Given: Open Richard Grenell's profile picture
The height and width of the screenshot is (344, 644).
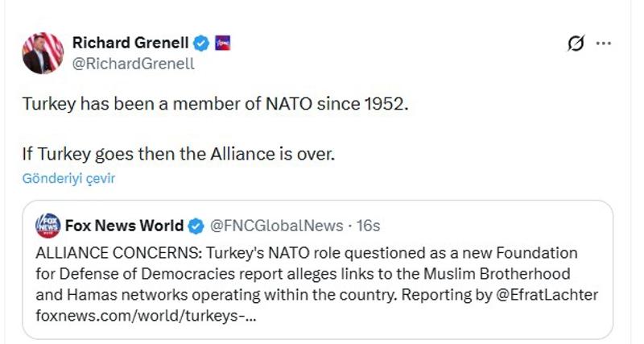Looking at the screenshot, I should pos(43,53).
